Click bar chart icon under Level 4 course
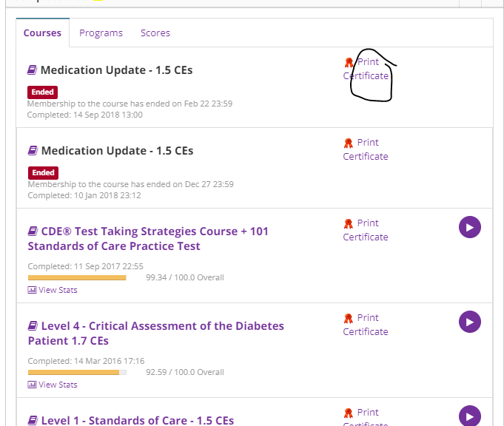Viewport: 504px width, 426px height. [32, 385]
